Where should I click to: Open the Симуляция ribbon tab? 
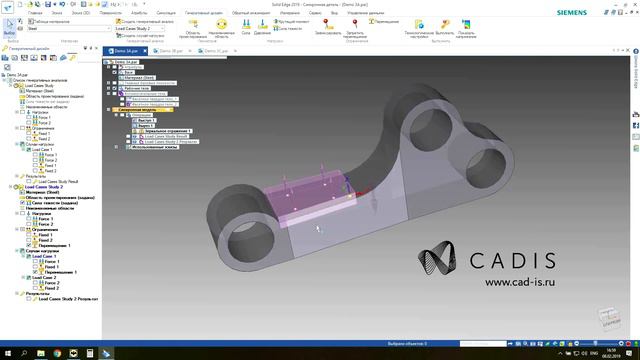(x=166, y=13)
